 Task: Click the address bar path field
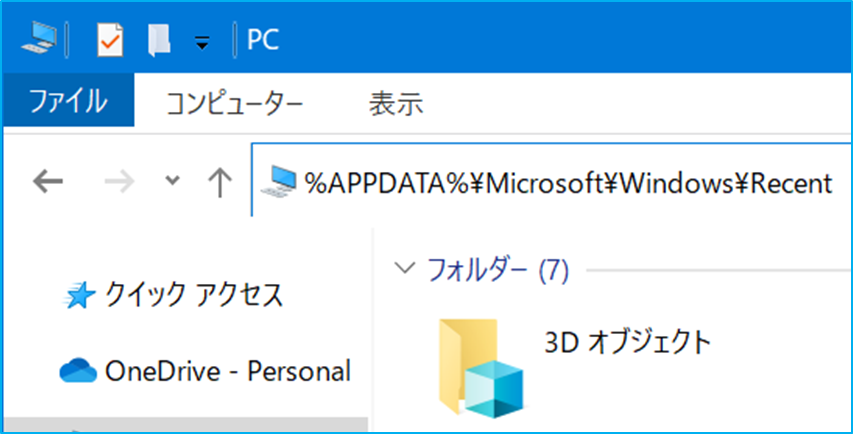click(552, 181)
